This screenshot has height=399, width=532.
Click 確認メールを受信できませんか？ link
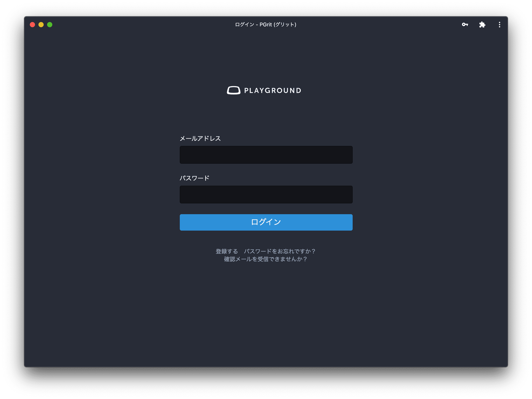pyautogui.click(x=266, y=259)
